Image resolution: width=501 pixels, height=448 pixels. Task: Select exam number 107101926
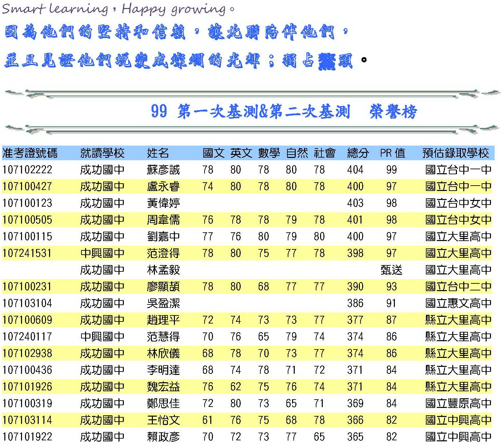coord(27,387)
